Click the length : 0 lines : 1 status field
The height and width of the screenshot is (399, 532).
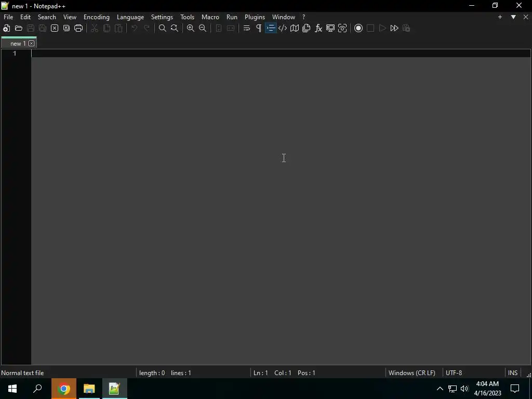click(x=193, y=373)
